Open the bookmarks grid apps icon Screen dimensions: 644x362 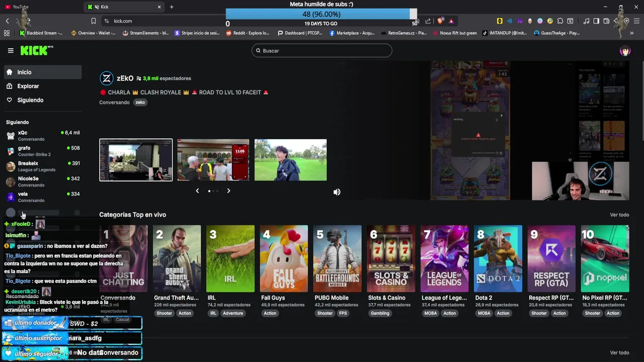7,33
